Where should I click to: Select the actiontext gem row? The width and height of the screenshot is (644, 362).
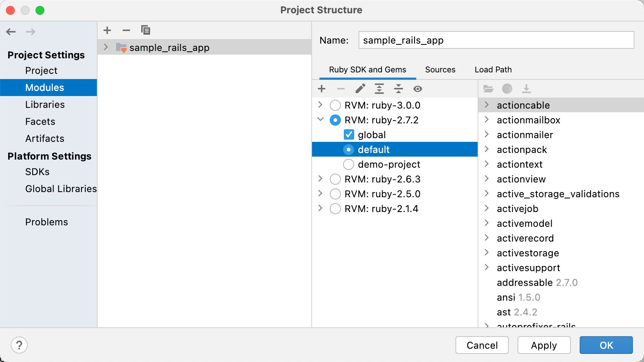[561, 164]
